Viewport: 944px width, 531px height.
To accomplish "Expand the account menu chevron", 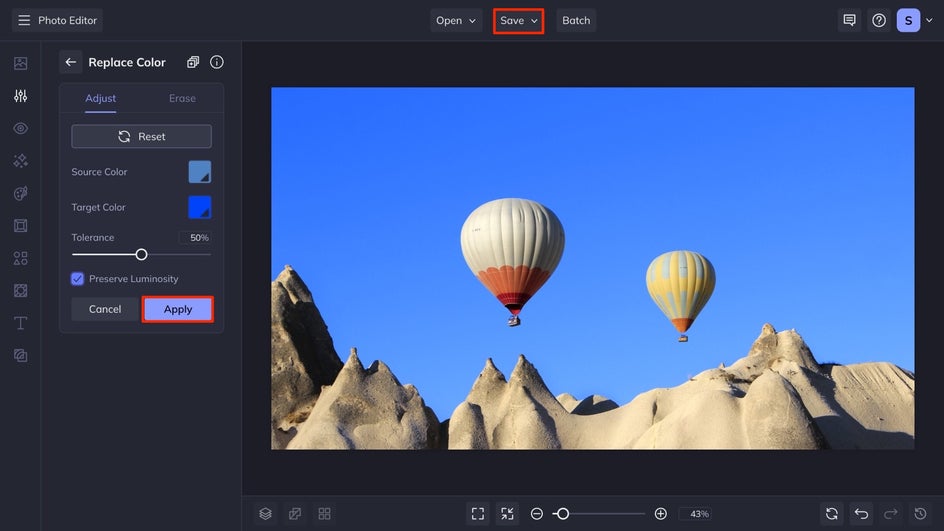I will tap(929, 20).
